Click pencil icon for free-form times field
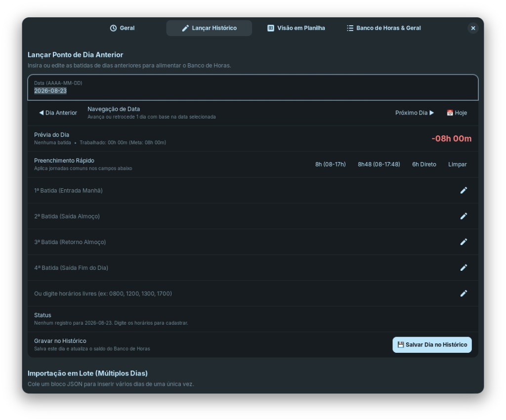Viewport: 506px width, 420px height. pyautogui.click(x=464, y=293)
